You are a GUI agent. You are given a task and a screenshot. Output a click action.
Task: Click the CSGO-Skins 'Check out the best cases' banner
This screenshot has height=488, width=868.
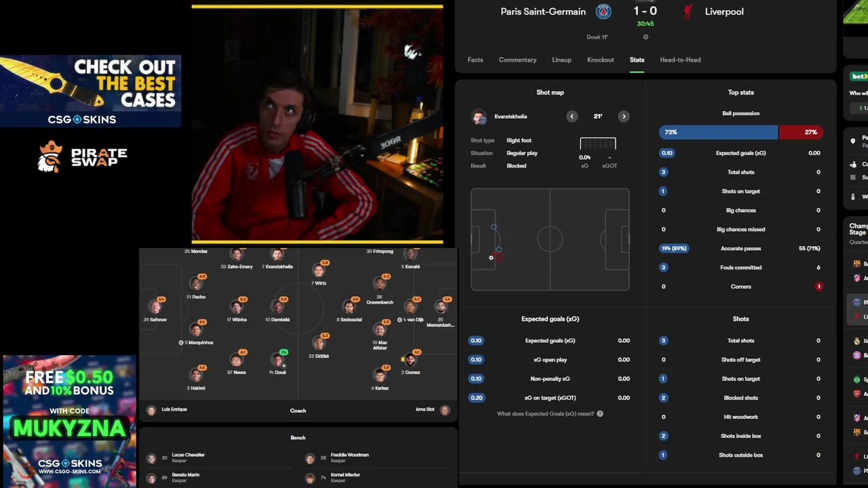pyautogui.click(x=91, y=91)
